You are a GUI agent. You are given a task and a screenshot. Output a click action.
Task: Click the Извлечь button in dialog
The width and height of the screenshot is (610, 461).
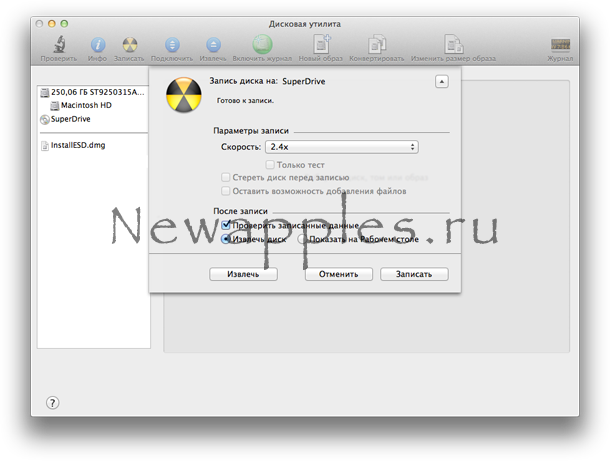(243, 274)
